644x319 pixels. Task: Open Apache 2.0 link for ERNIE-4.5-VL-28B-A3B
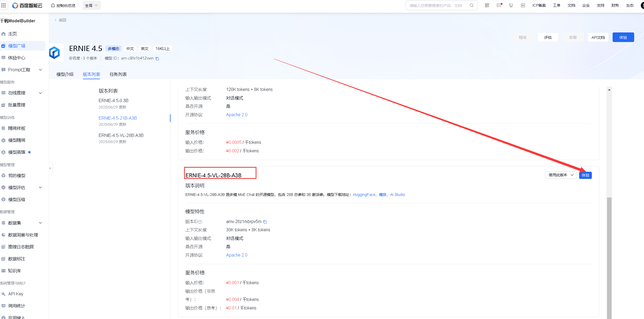236,255
